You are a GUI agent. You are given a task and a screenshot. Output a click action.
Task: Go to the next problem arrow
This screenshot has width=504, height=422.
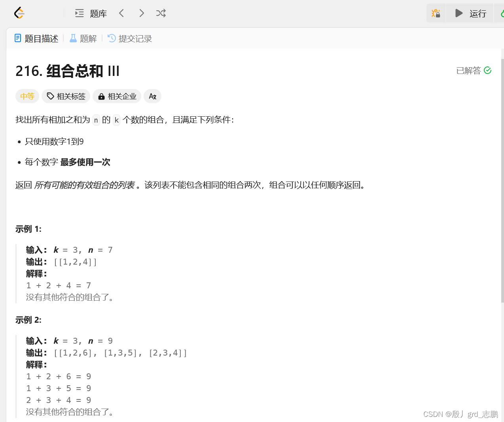(141, 13)
